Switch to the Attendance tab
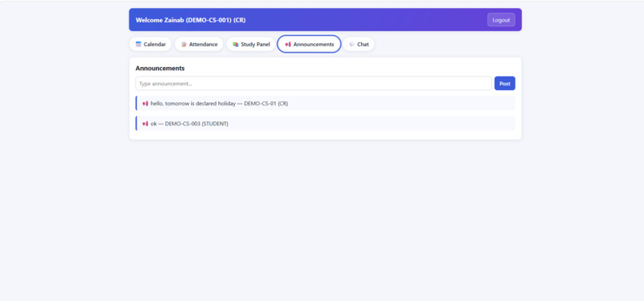 click(199, 45)
